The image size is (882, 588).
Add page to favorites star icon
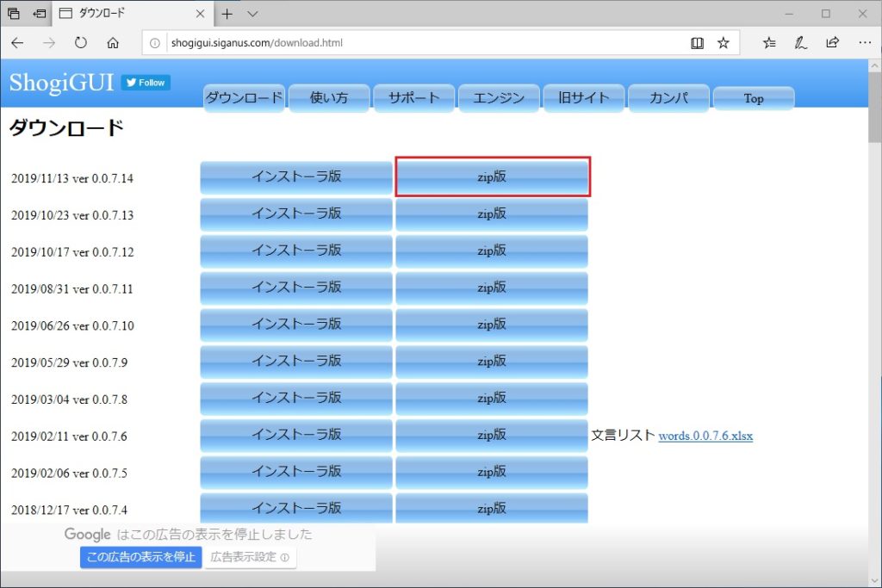coord(724,43)
